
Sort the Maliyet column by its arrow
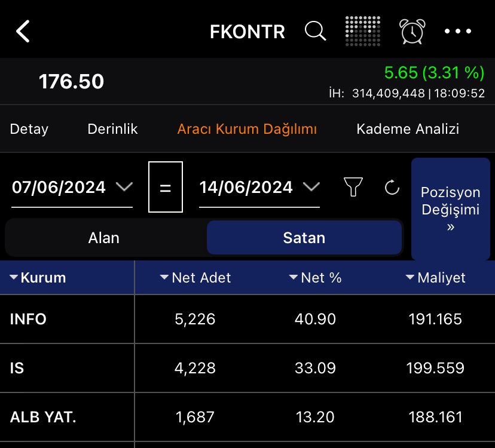410,277
